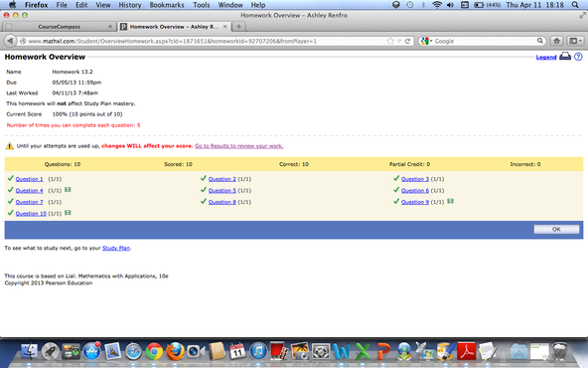Open Question 9 link

[x=415, y=202]
